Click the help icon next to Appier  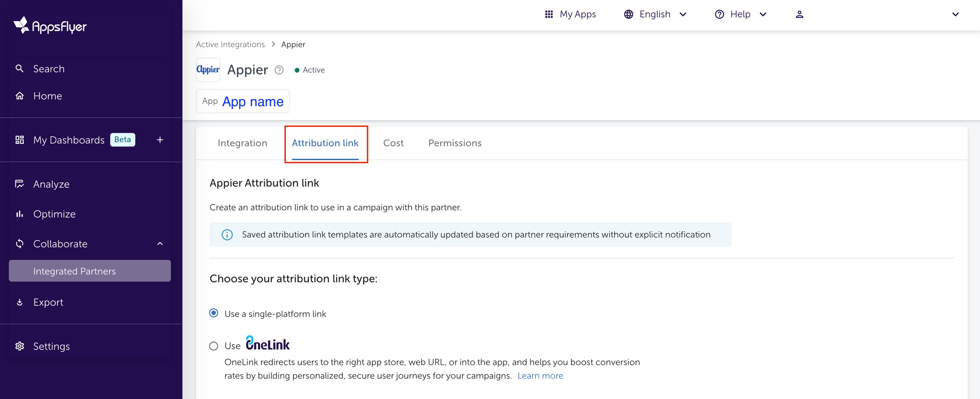[279, 70]
